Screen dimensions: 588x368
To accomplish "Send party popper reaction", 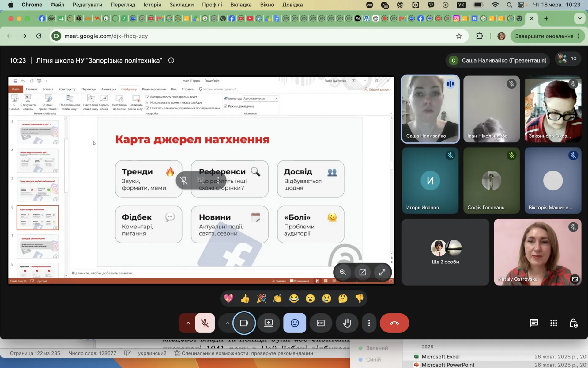I will [261, 298].
